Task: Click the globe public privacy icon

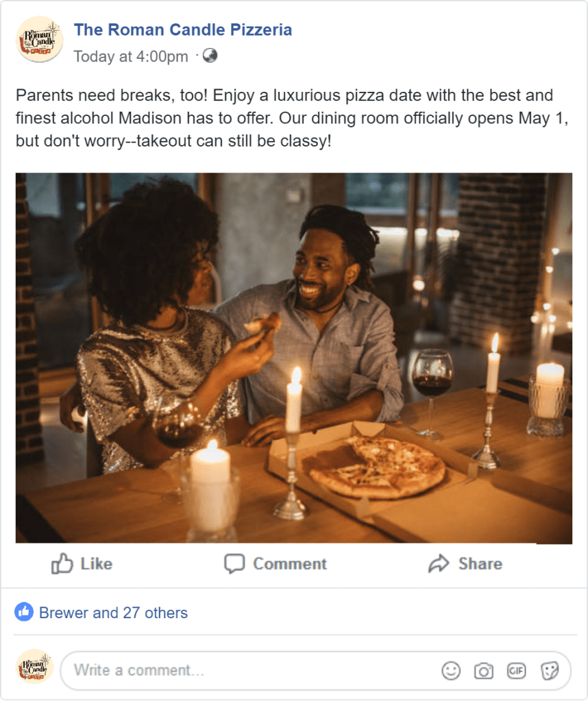Action: (x=210, y=56)
